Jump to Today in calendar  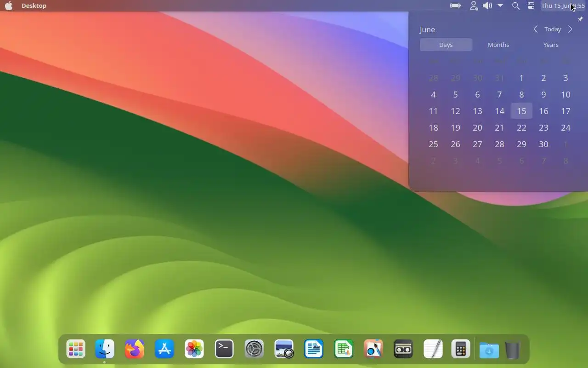(553, 29)
